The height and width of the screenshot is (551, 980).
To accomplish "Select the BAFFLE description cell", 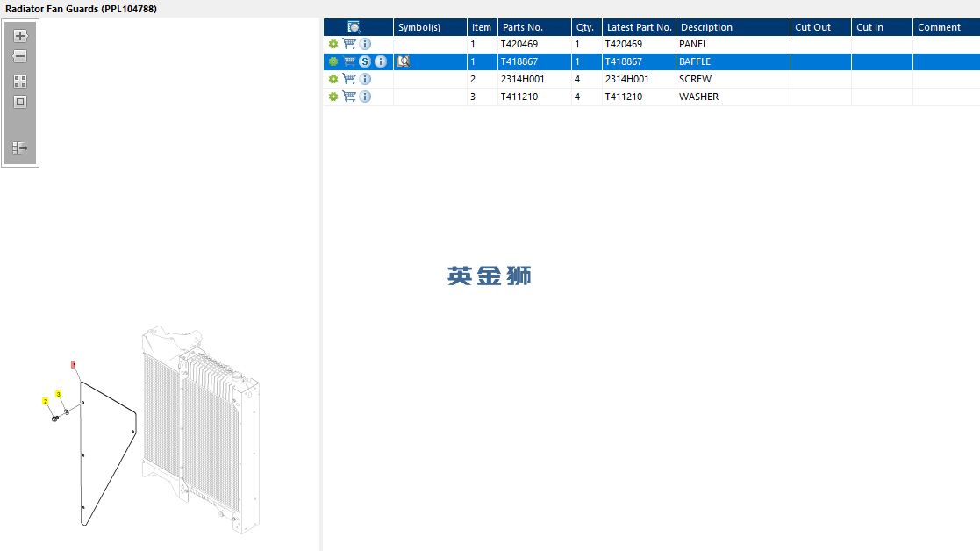I will point(733,61).
